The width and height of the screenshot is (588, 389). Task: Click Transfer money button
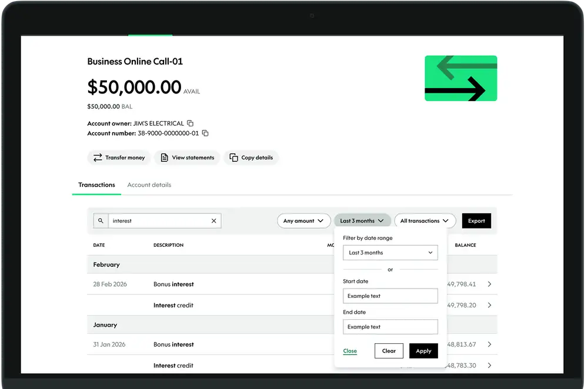pos(119,157)
